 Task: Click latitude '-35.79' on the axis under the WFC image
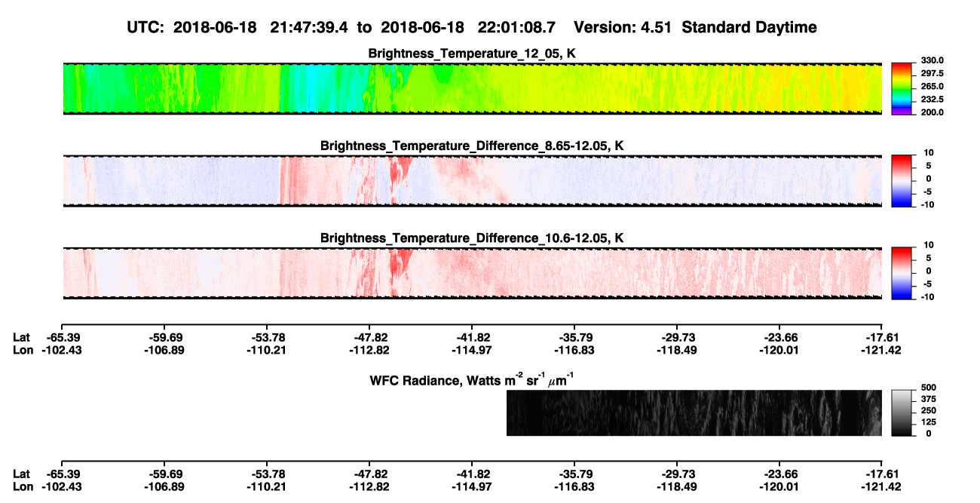point(574,474)
